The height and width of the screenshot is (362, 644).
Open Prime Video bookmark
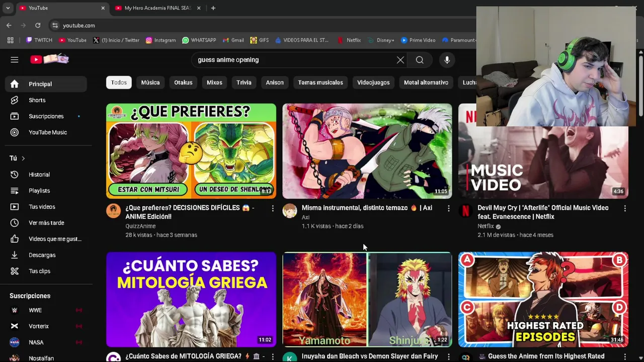point(418,40)
